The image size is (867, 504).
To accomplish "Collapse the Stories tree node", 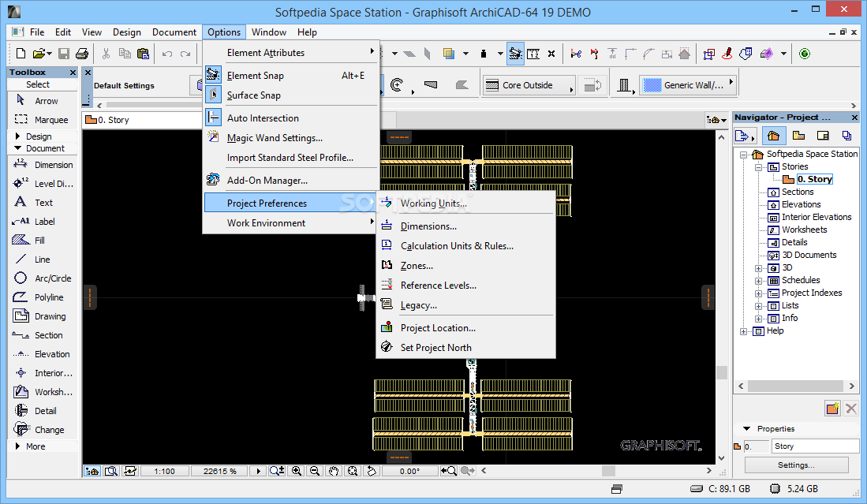I will coord(759,167).
